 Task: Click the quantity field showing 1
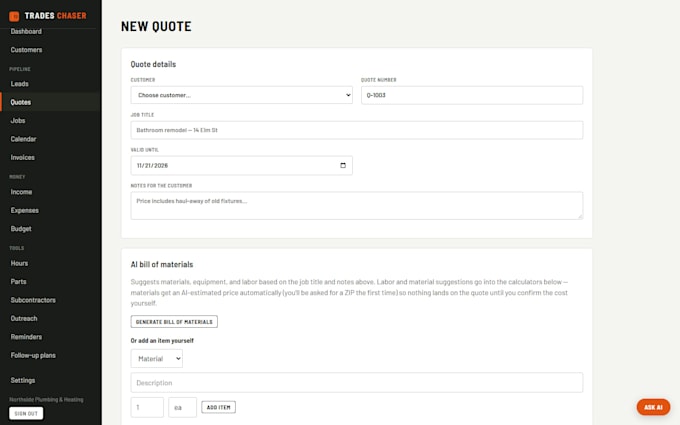coord(147,407)
